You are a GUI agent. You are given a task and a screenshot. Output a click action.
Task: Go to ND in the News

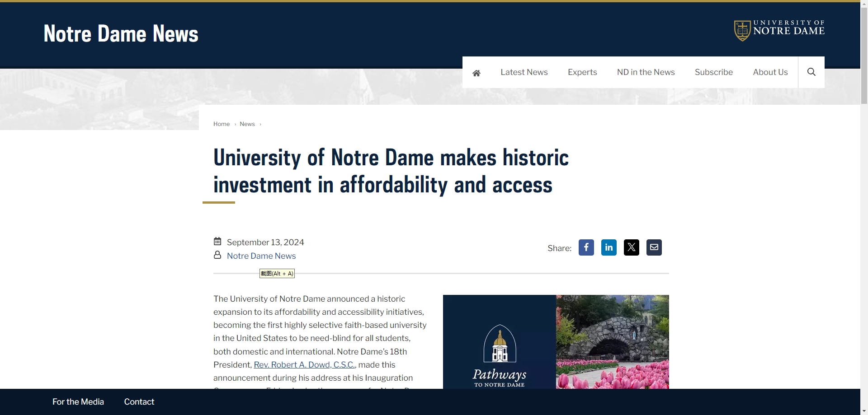tap(646, 72)
